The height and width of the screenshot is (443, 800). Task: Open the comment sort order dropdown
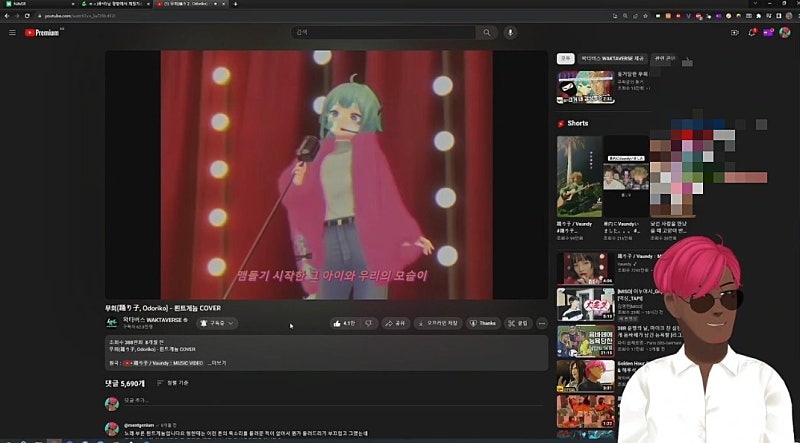(x=172, y=383)
